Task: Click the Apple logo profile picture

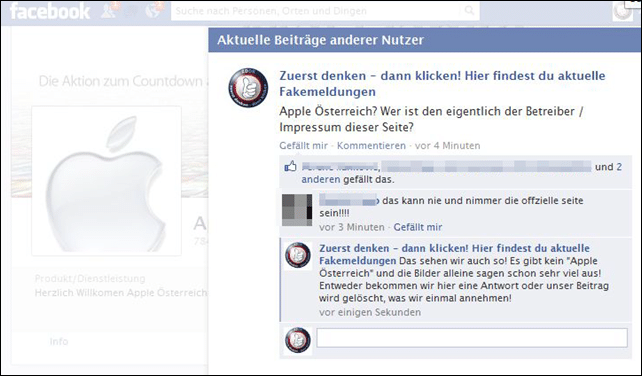Action: click(x=106, y=181)
